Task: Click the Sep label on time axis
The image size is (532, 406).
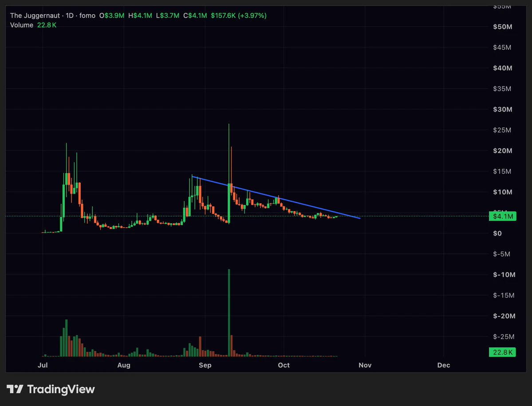Action: [205, 365]
